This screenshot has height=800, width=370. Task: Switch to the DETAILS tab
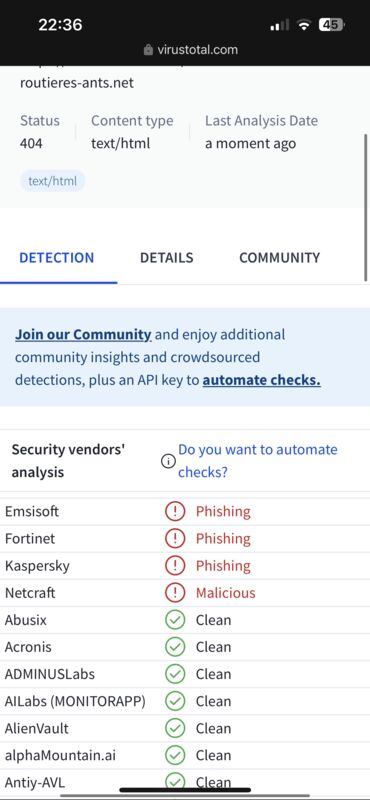pyautogui.click(x=166, y=258)
